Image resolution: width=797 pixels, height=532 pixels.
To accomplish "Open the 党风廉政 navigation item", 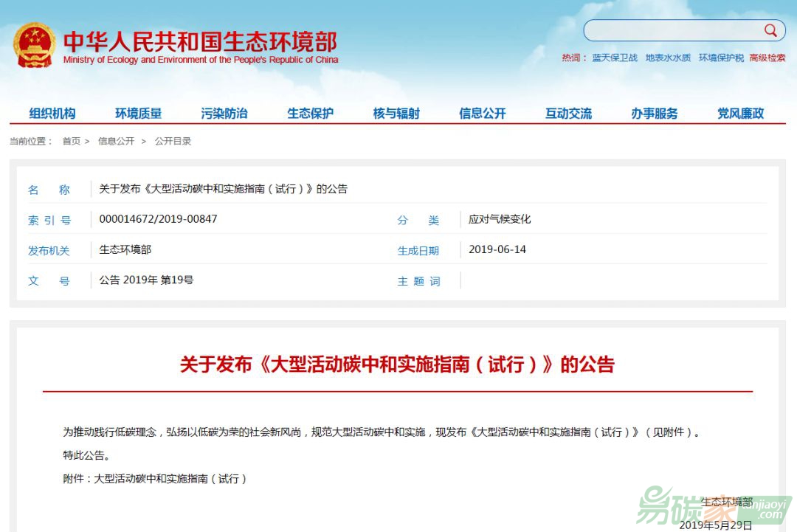I will point(740,113).
